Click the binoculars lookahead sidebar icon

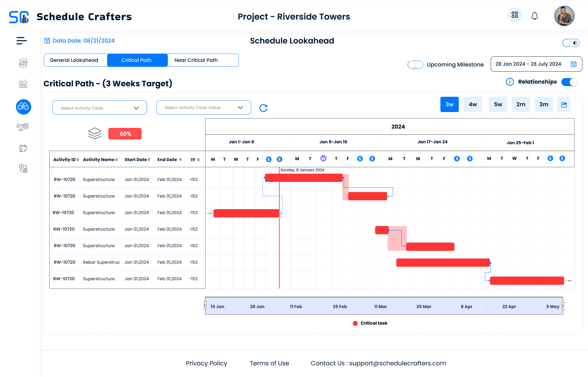click(x=24, y=107)
